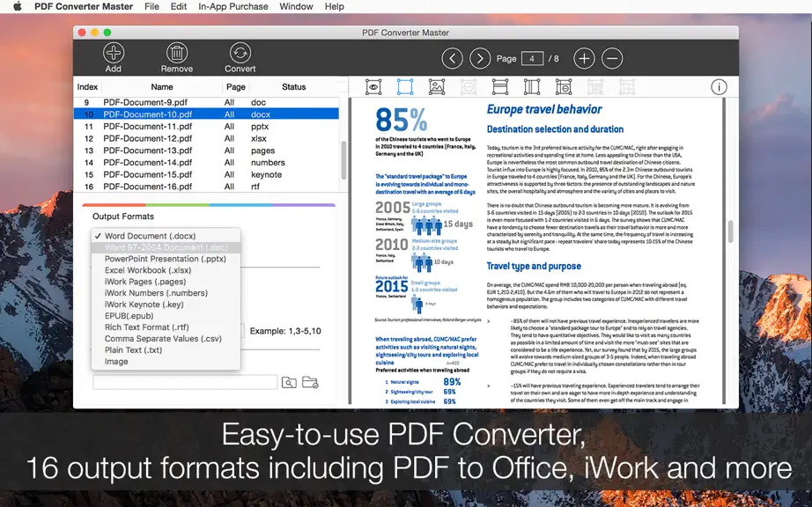Zoom out with the minus icon
This screenshot has height=507, width=812.
pos(612,58)
